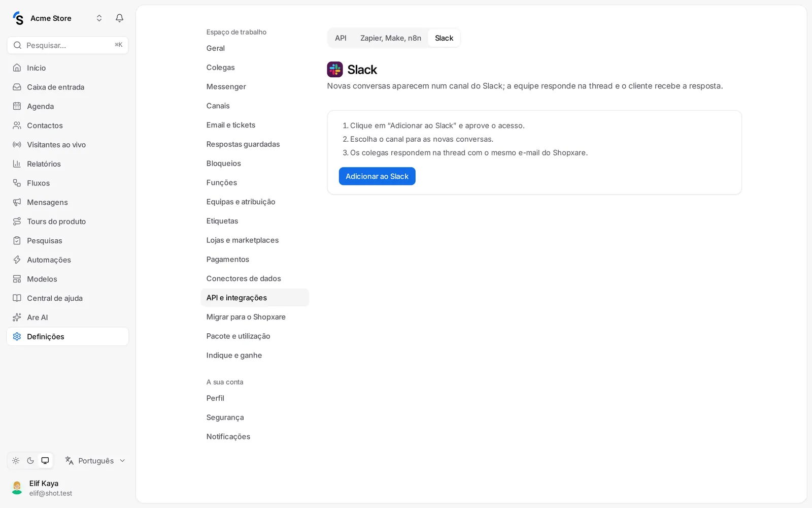Switch to light theme

click(x=16, y=461)
